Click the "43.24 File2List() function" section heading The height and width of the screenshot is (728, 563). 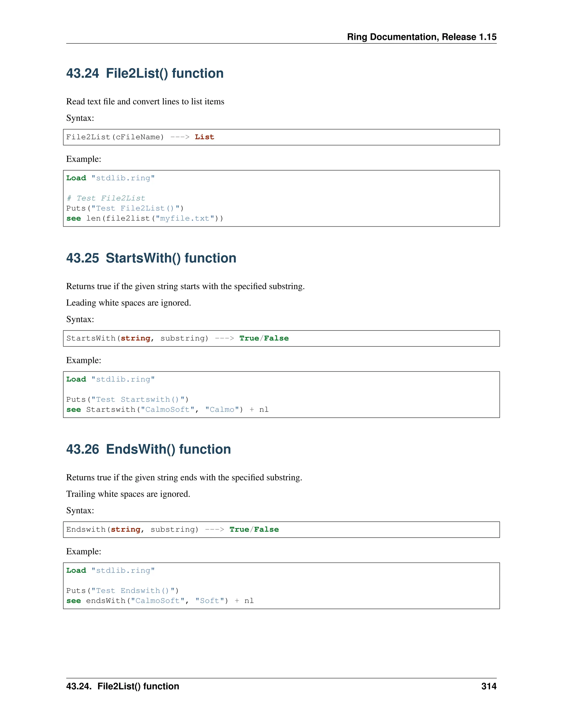145,73
